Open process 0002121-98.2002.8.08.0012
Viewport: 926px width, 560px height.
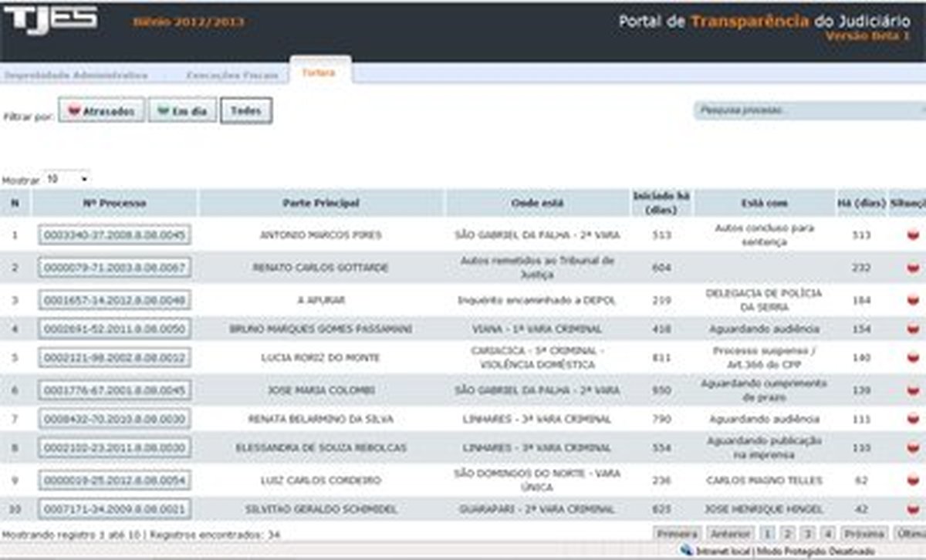114,358
